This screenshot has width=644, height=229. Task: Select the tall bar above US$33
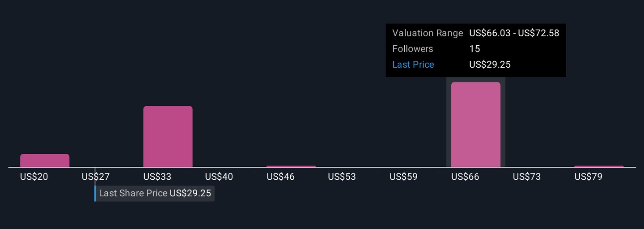click(x=168, y=136)
